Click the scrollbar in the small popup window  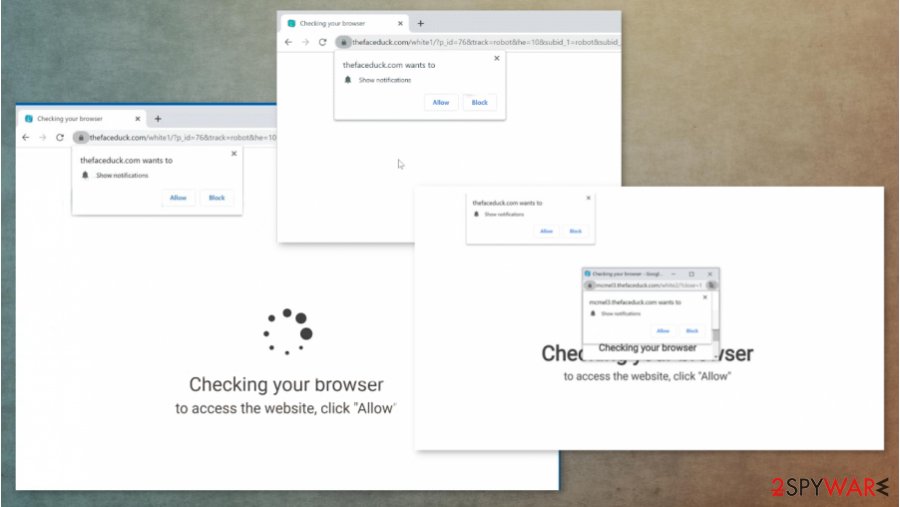tap(716, 335)
